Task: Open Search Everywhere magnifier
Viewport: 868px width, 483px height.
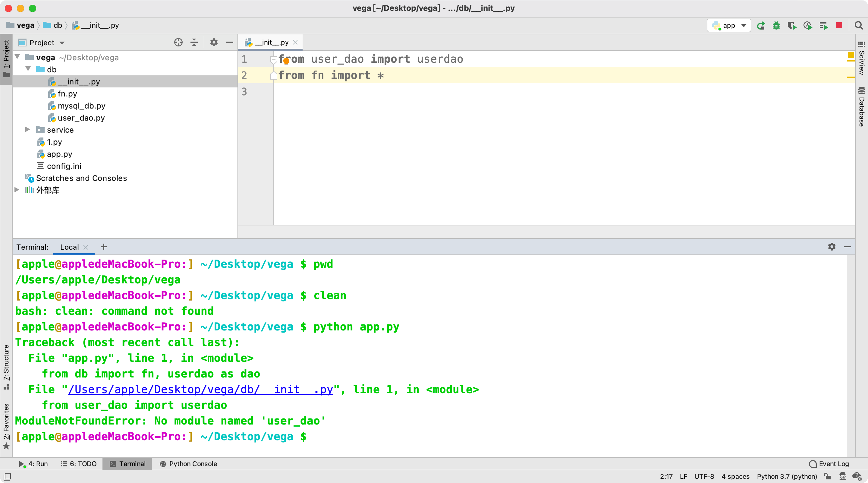Action: (859, 26)
